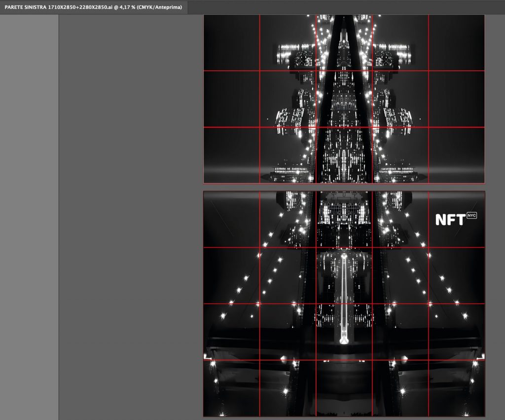505x420 pixels.
Task: Click the empty pasteboard left of the artboards
Action: coord(131,217)
